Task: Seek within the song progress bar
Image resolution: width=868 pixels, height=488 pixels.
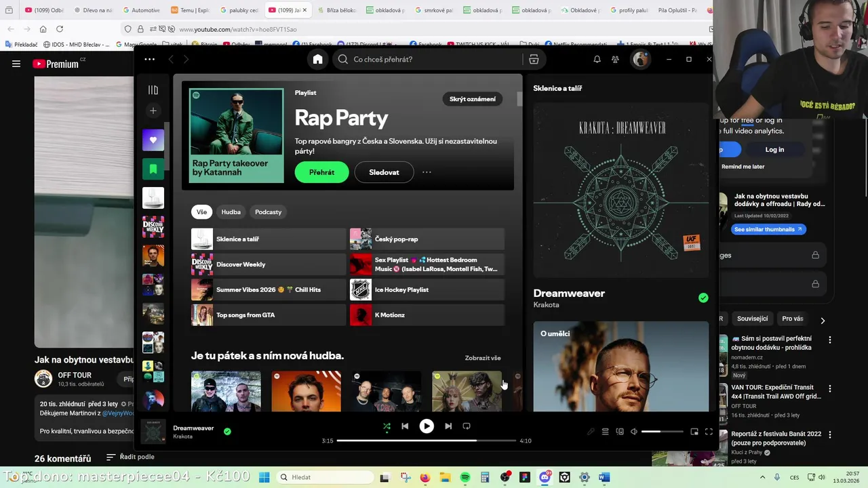Action: 427,441
